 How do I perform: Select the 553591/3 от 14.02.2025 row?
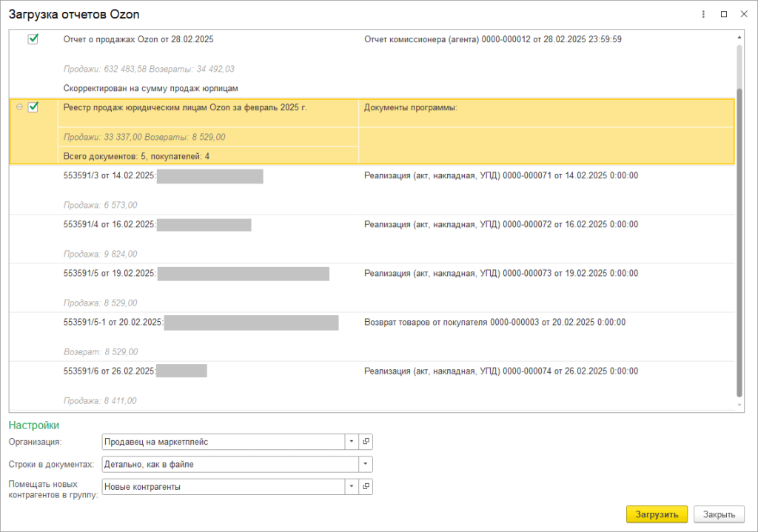pyautogui.click(x=110, y=176)
